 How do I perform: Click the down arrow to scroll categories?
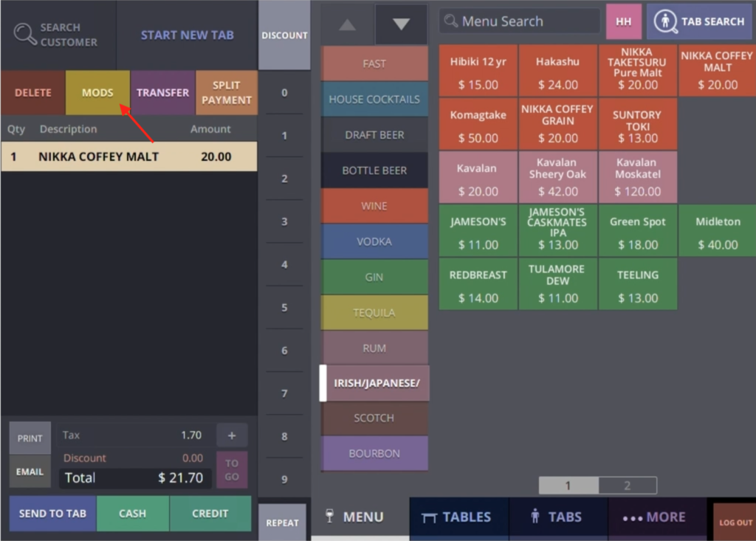pyautogui.click(x=400, y=24)
